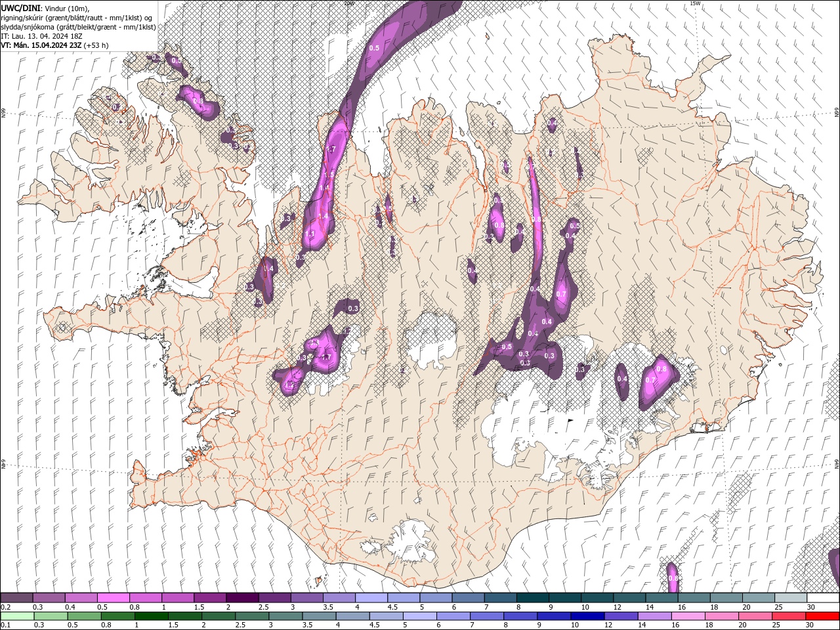Select the '64N' latitude label on right edge
The width and height of the screenshot is (840, 630).
click(x=837, y=464)
